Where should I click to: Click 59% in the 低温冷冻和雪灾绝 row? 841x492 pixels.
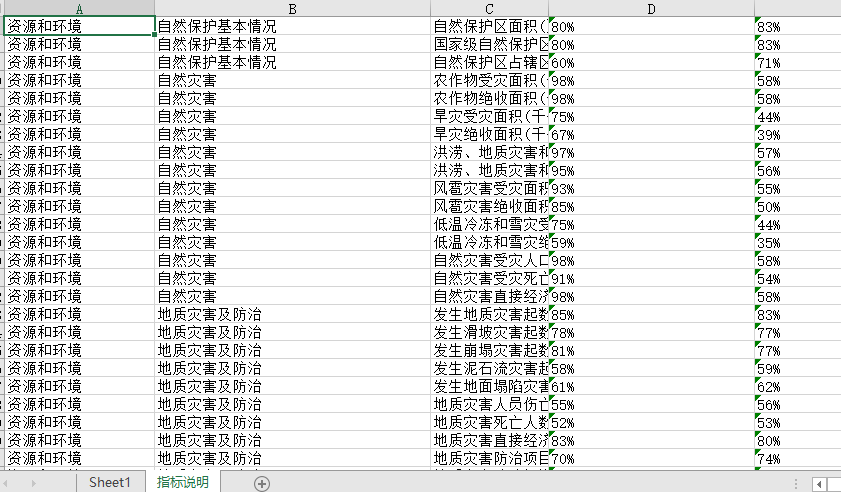point(651,242)
